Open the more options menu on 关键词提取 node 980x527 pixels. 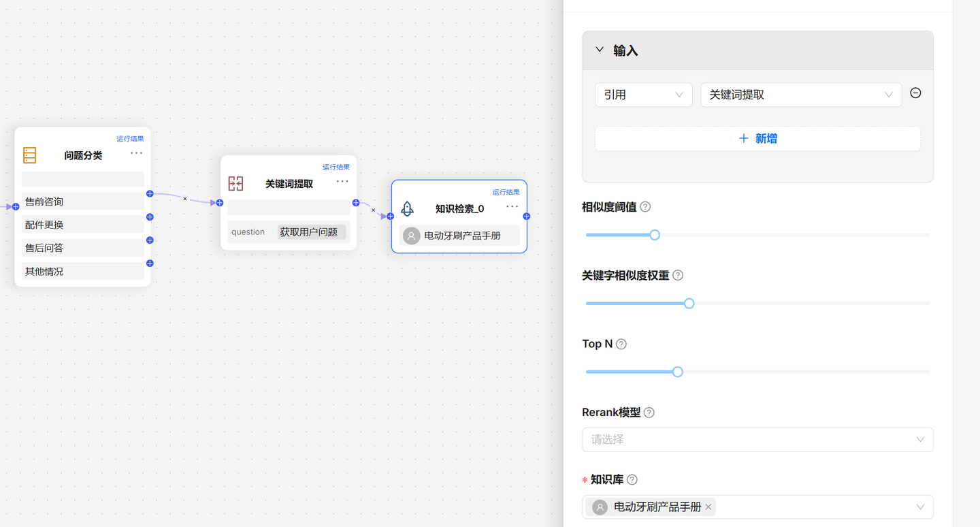(x=342, y=181)
